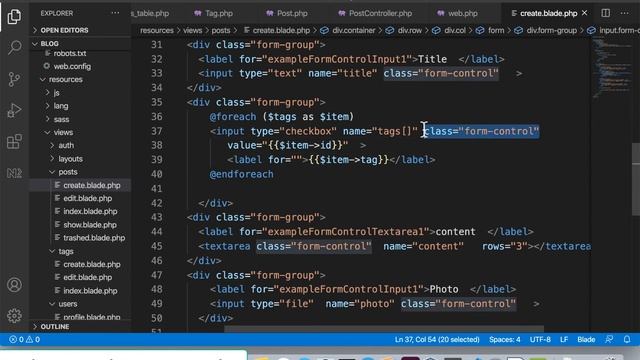
Task: Open Run and Debug view
Action: pyautogui.click(x=14, y=110)
